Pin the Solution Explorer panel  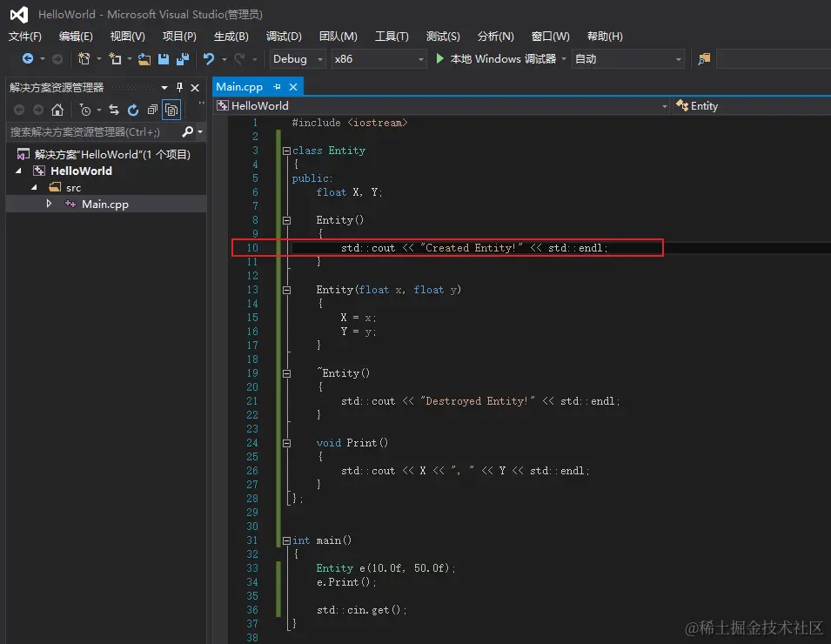point(179,87)
